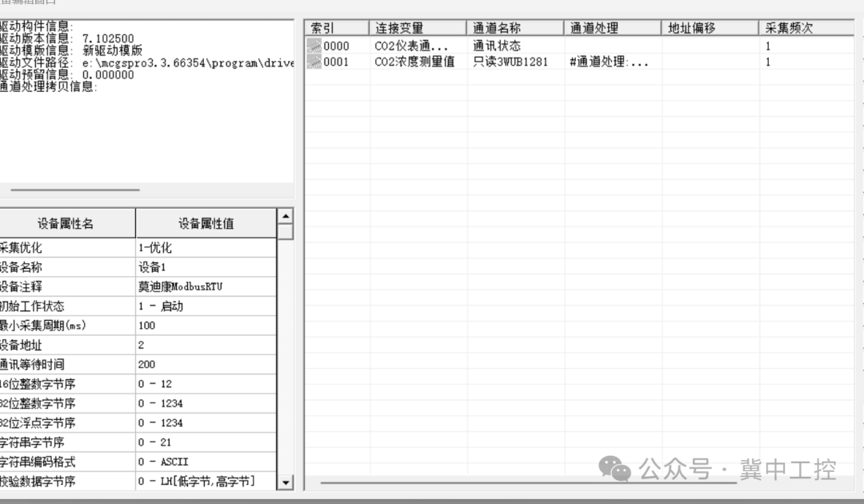Click the CO2浓度测量值 variable cell
Image resolution: width=864 pixels, height=504 pixels.
point(414,62)
